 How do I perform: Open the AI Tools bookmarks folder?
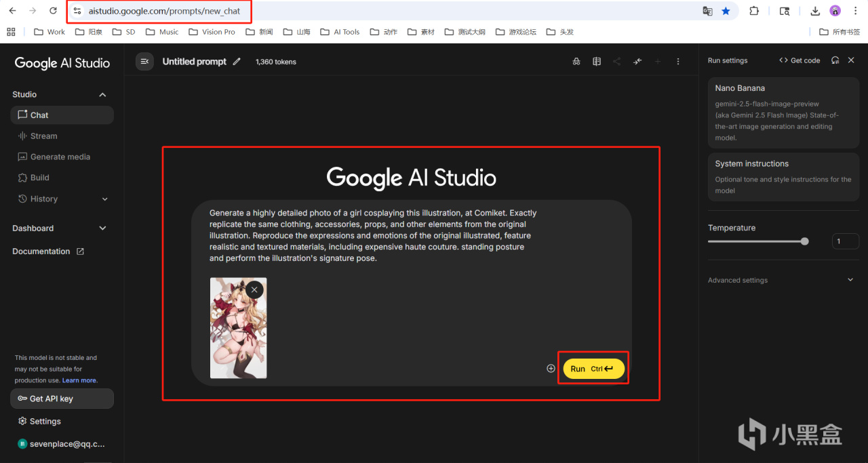click(x=340, y=32)
